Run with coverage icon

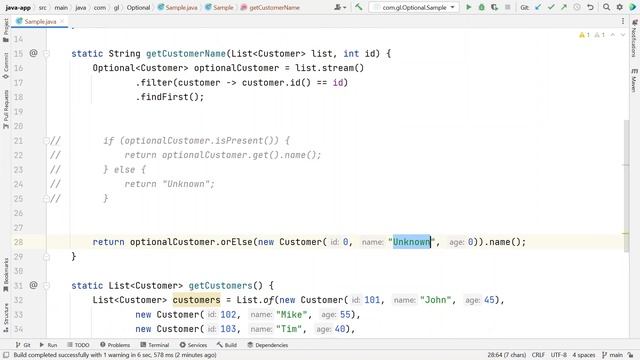tap(494, 7)
